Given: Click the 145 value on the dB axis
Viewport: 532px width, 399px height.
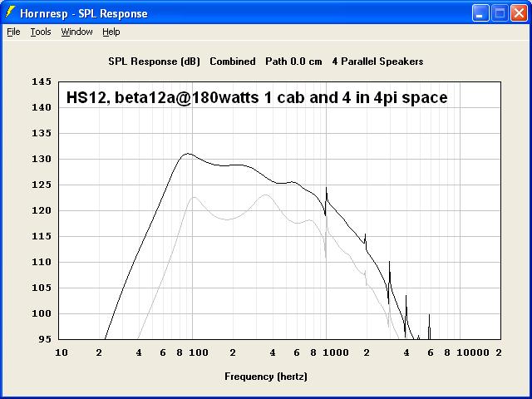Looking at the screenshot, I should click(x=42, y=81).
